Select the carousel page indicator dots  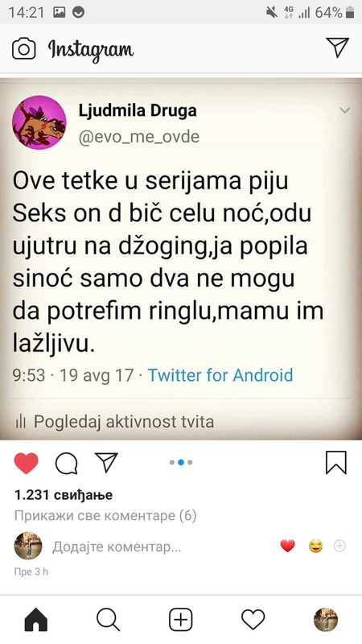(x=181, y=462)
